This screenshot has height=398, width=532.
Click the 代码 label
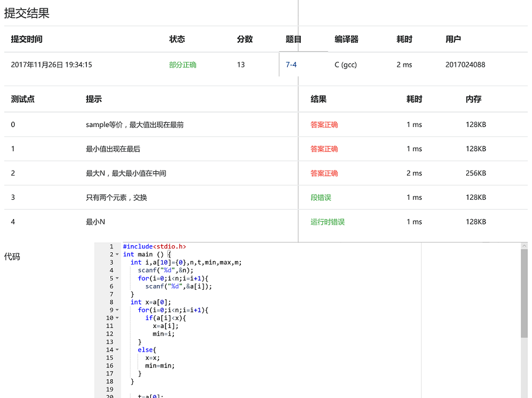click(x=12, y=256)
